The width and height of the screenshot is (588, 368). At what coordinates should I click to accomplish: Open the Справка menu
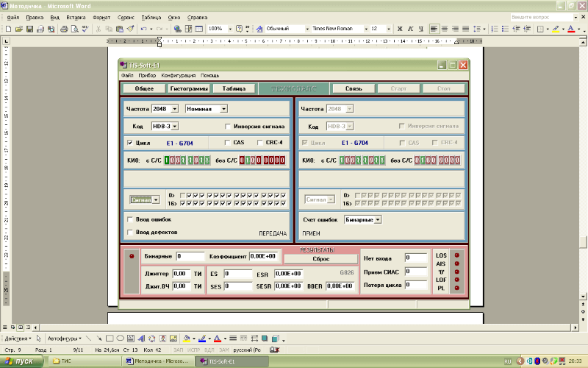(x=197, y=17)
